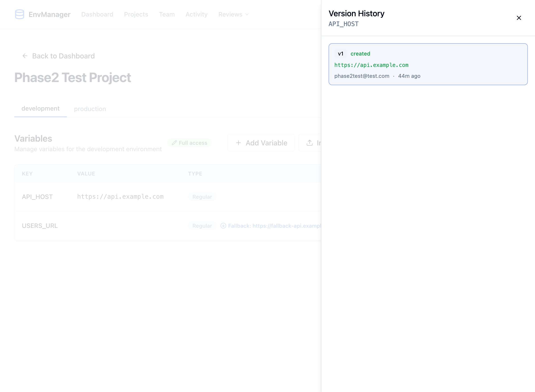The image size is (535, 392).
Task: Click the upload import icon beside Add Variable
Action: [x=310, y=143]
